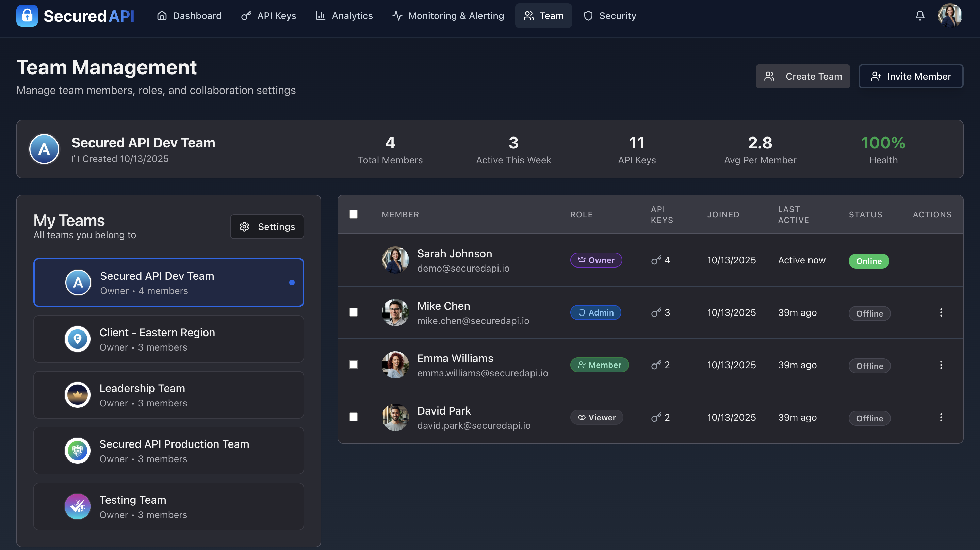
Task: Open David Park's actions menu
Action: pos(941,417)
